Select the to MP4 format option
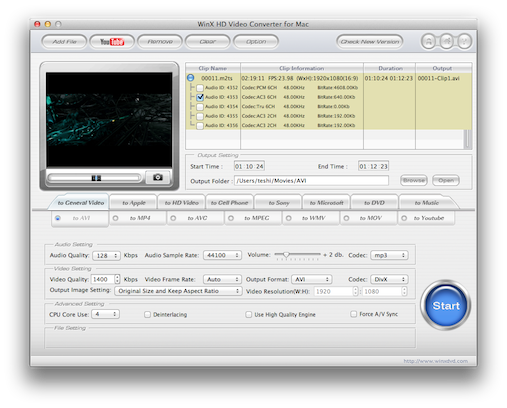Viewport: 507px width, 408px height. (x=115, y=218)
